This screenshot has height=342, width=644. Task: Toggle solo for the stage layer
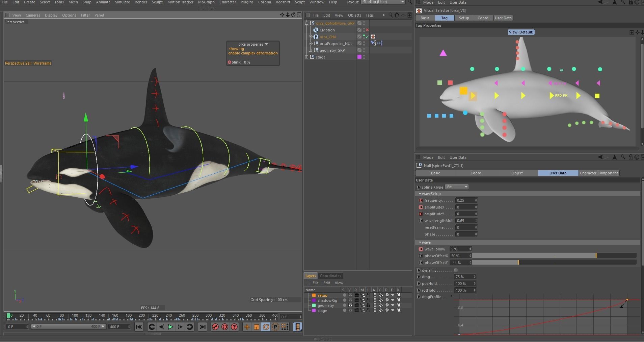click(x=344, y=310)
